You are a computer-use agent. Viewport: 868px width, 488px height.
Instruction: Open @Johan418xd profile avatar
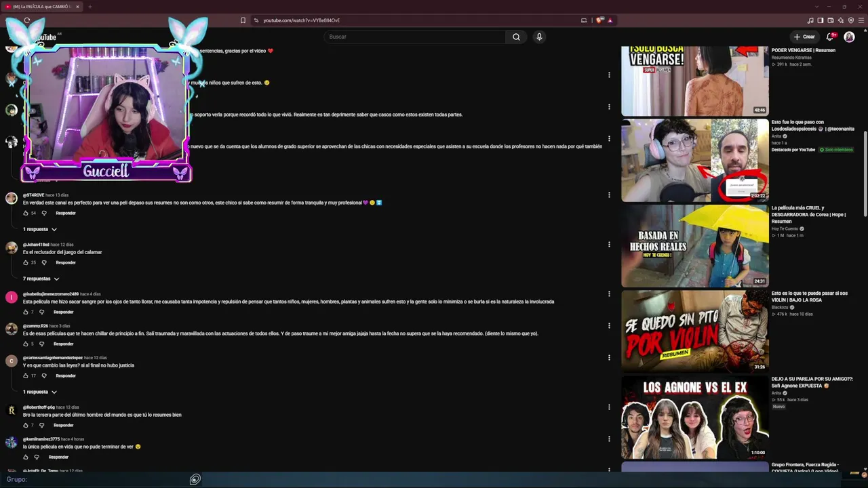click(x=12, y=247)
